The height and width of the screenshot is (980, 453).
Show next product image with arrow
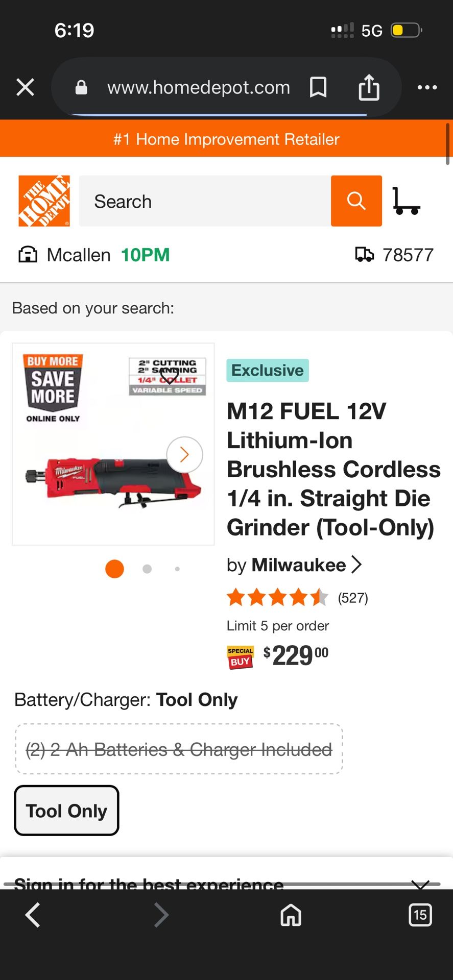[x=184, y=454]
